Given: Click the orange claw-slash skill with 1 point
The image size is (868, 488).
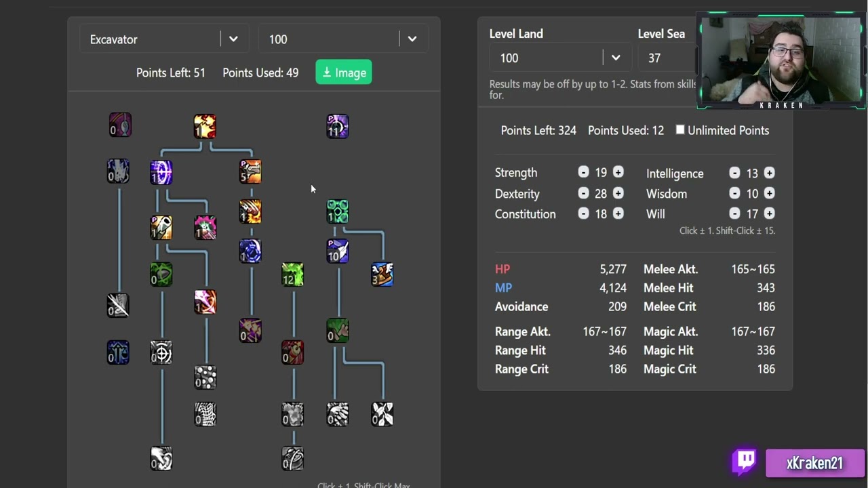Looking at the screenshot, I should 250,211.
